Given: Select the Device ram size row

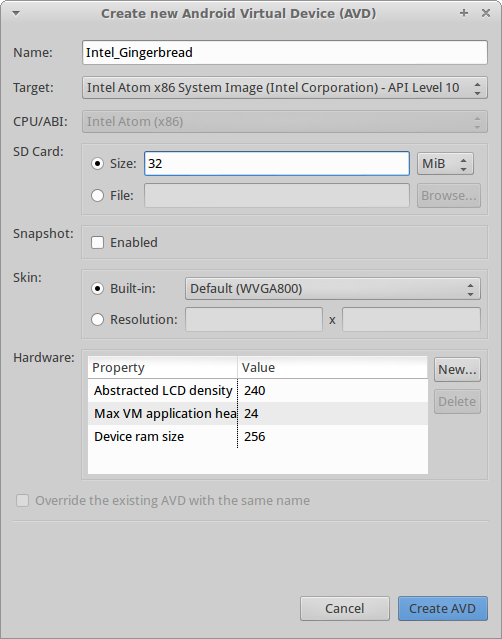Looking at the screenshot, I should [258, 436].
